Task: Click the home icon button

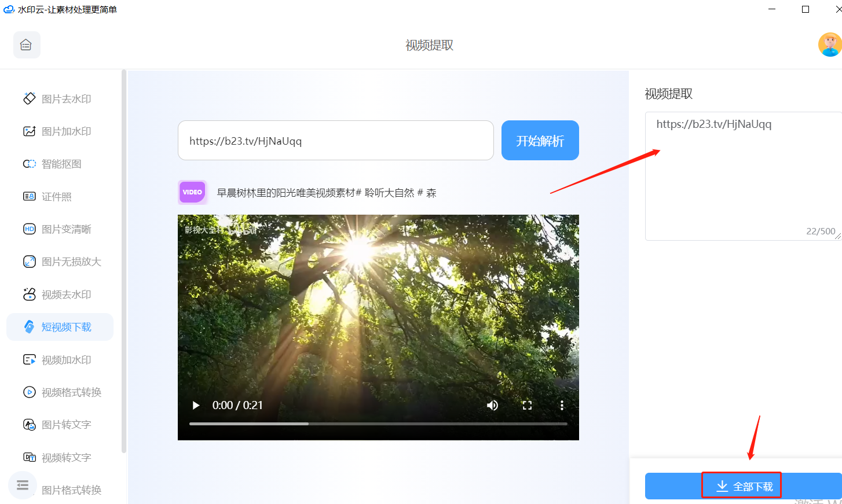Action: (x=27, y=45)
